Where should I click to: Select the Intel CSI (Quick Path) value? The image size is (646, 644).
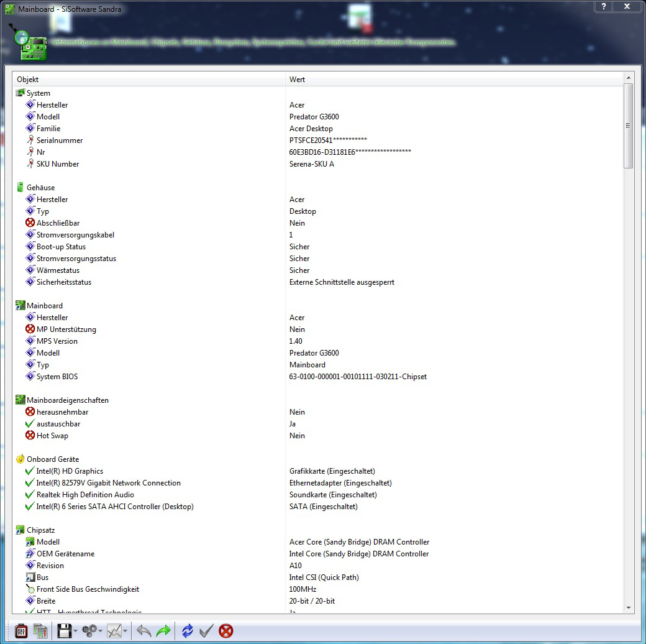click(x=324, y=577)
